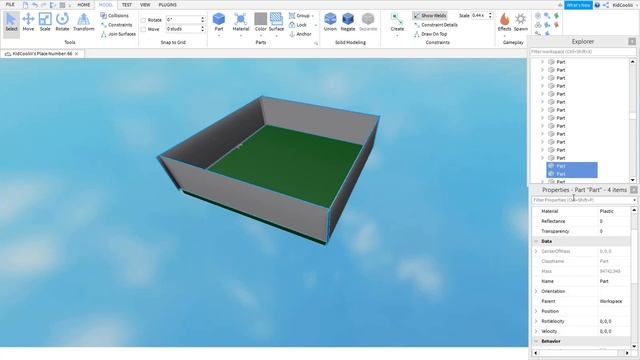The width and height of the screenshot is (640, 360).
Task: Negate the selected part
Action: click(x=348, y=22)
